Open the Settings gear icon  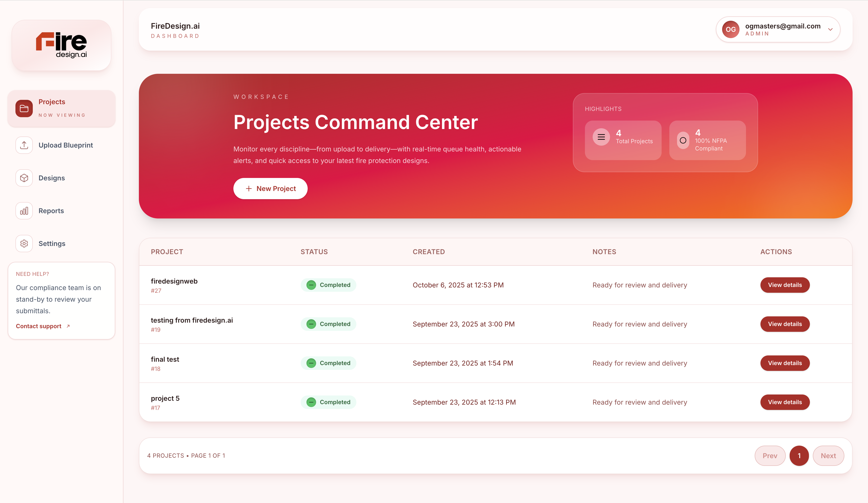(x=24, y=244)
